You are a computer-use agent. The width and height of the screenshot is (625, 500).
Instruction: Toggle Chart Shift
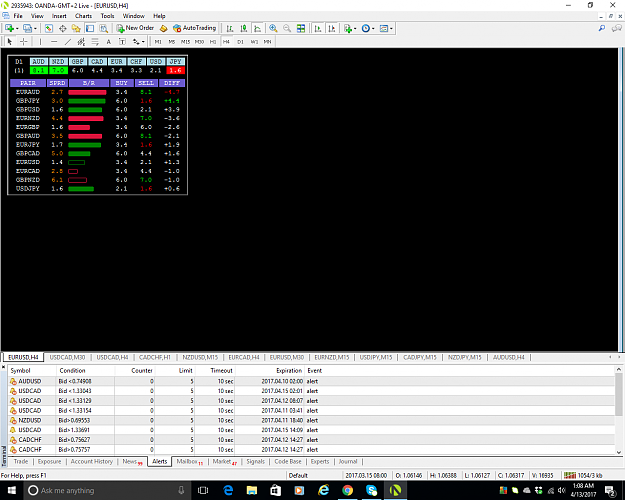pyautogui.click(x=332, y=28)
